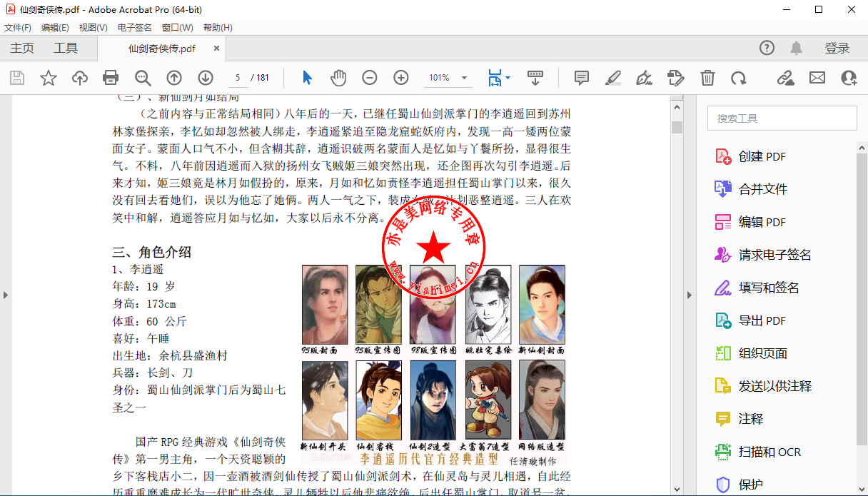Launch the 扫描和 OCR tool
This screenshot has height=496, width=868.
point(769,452)
